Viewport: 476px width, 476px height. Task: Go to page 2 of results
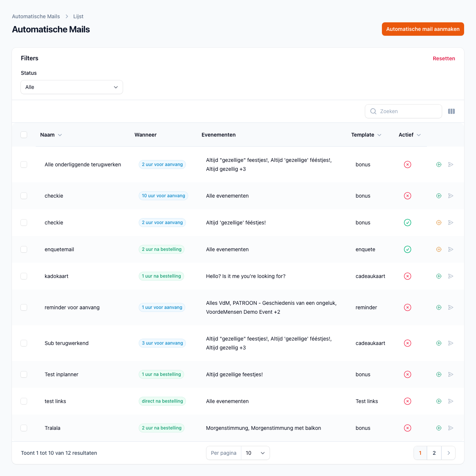pos(434,453)
